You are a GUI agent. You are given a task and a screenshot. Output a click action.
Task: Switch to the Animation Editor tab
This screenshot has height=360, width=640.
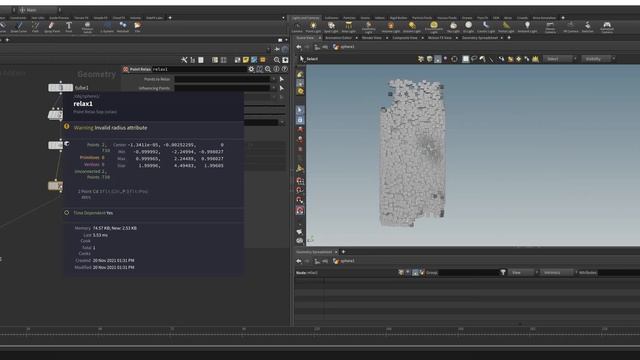coord(338,38)
